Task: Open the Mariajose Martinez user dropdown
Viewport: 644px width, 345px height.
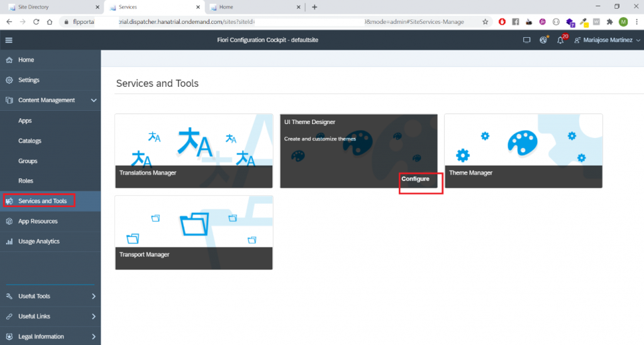Action: click(608, 40)
